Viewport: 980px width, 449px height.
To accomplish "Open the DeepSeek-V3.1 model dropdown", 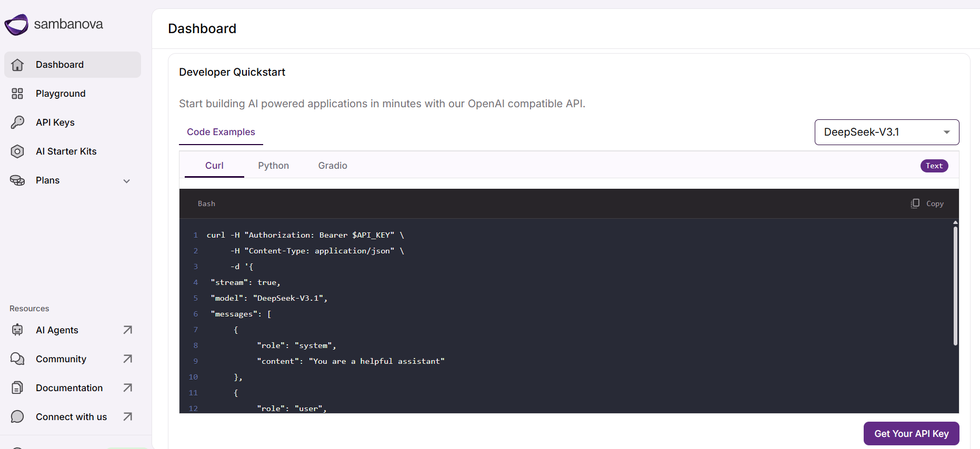I will pos(887,132).
